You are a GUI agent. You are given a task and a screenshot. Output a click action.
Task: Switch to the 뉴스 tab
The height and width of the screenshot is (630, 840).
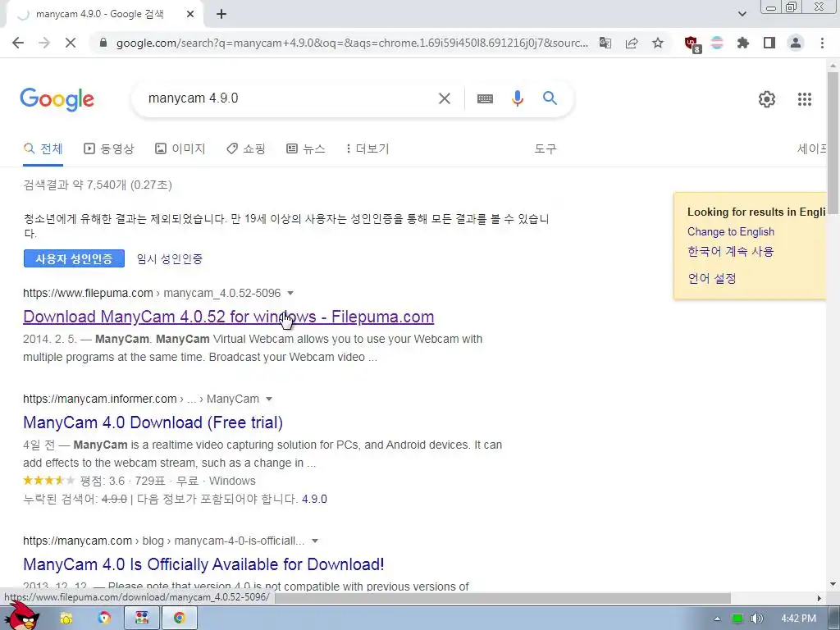(306, 149)
